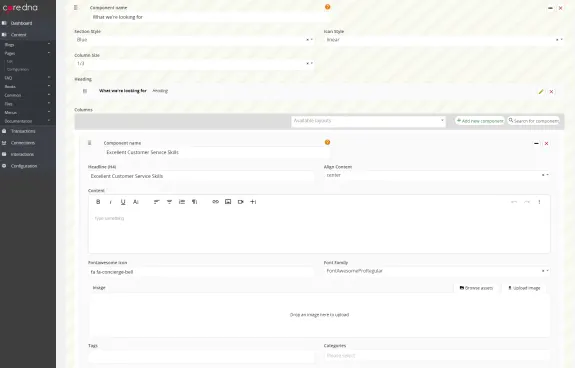Open the Icon Style dropdown
The height and width of the screenshot is (368, 575).
tap(443, 40)
